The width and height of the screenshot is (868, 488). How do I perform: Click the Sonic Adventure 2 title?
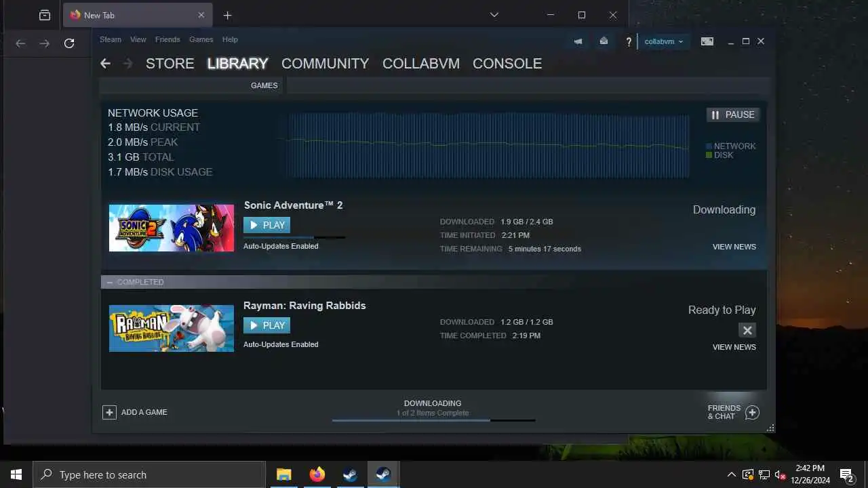tap(293, 205)
